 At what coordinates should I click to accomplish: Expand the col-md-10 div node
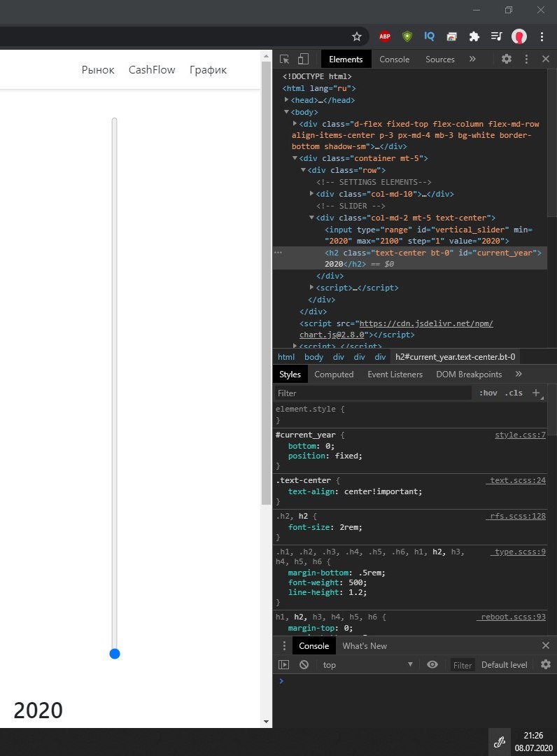[x=311, y=193]
